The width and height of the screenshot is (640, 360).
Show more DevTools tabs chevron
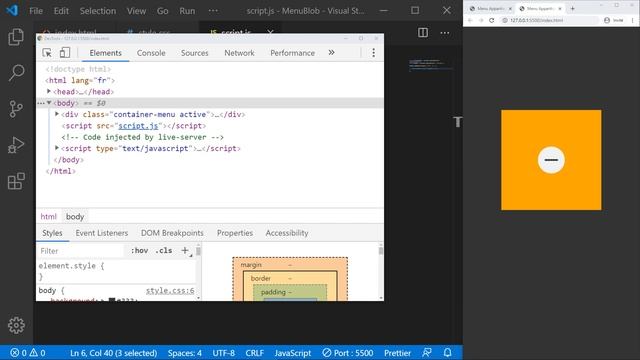tap(331, 53)
